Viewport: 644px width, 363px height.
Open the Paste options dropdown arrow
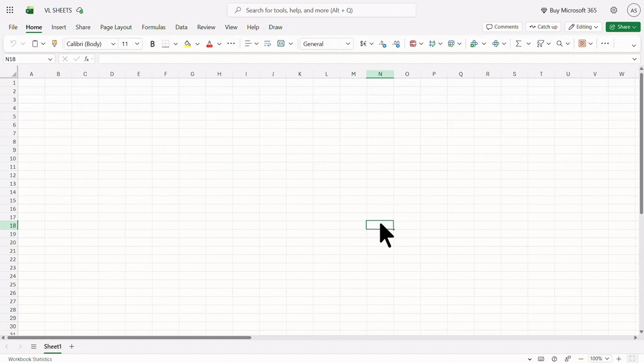(x=43, y=44)
